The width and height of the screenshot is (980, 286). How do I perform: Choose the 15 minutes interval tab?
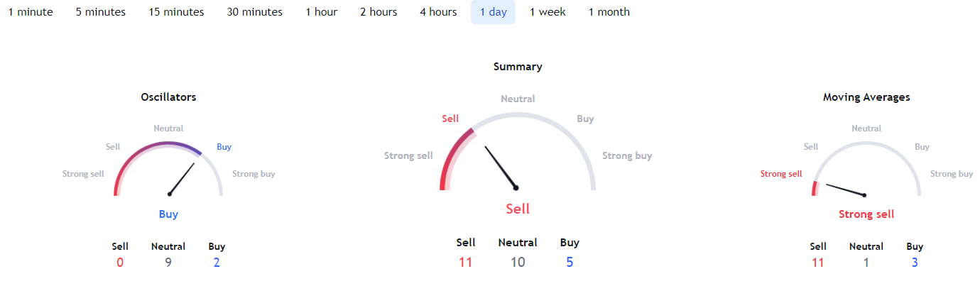tap(176, 12)
